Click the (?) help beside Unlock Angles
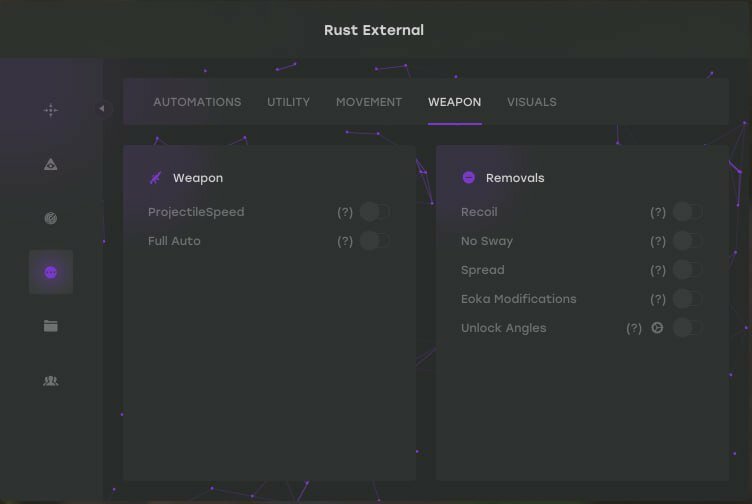 634,328
